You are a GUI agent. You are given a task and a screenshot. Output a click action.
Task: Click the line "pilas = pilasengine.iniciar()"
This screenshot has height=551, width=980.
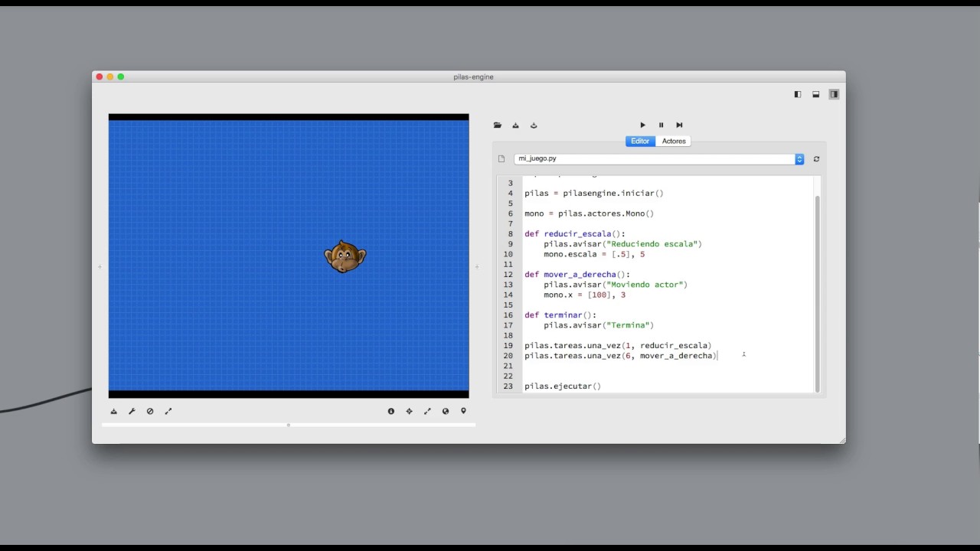pos(594,194)
